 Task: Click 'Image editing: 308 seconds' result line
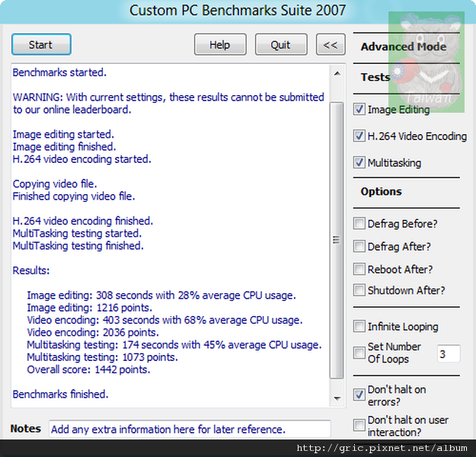point(161,296)
